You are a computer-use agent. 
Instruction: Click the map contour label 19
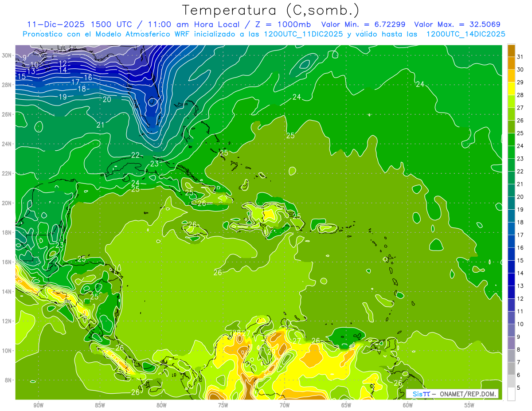(x=63, y=97)
